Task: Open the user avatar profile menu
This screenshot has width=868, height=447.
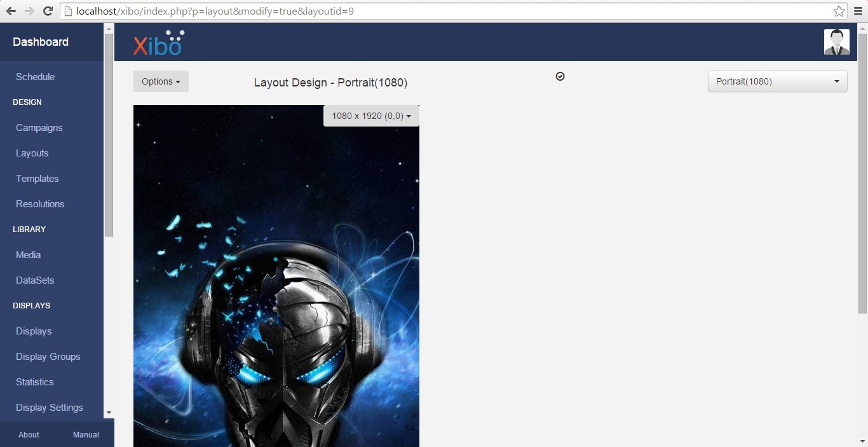Action: tap(837, 42)
